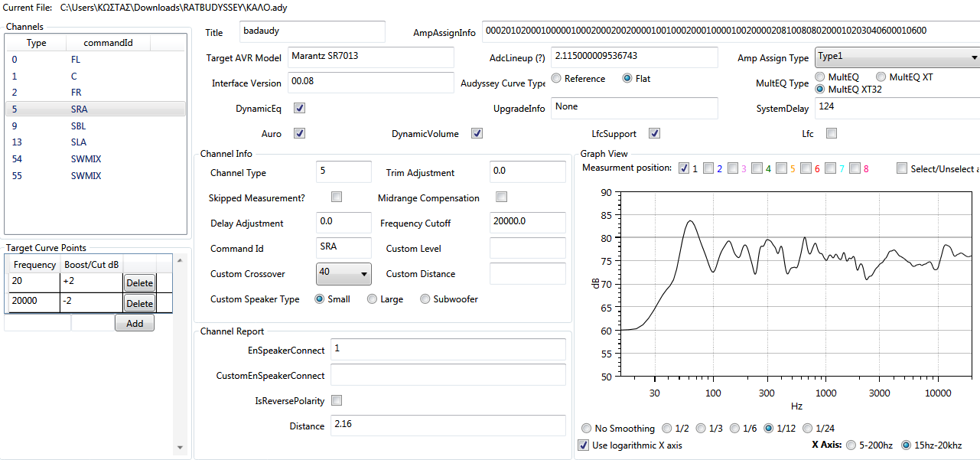Choose MultEQ XT radio option
The width and height of the screenshot is (980, 460).
point(881,77)
